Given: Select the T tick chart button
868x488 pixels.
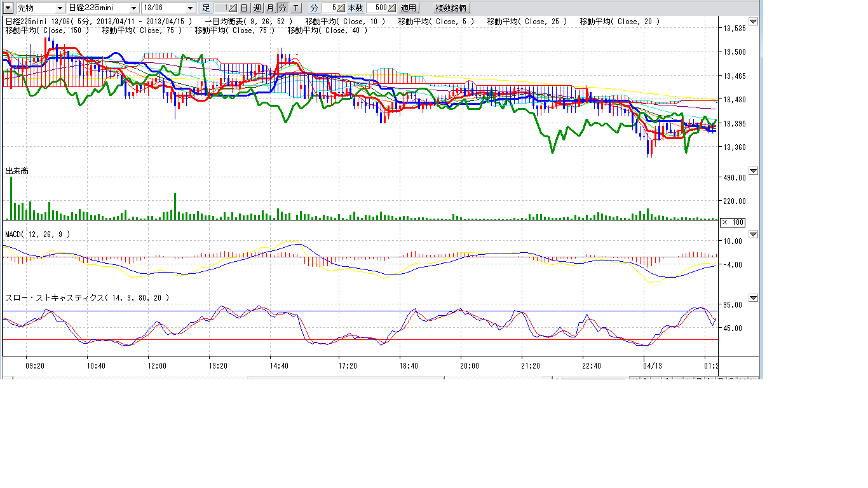Looking at the screenshot, I should pos(295,8).
